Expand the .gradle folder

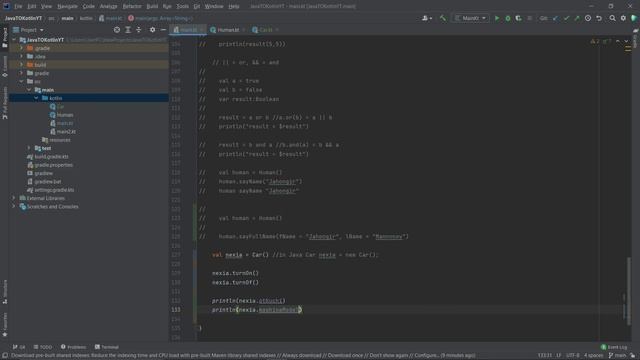[22, 48]
